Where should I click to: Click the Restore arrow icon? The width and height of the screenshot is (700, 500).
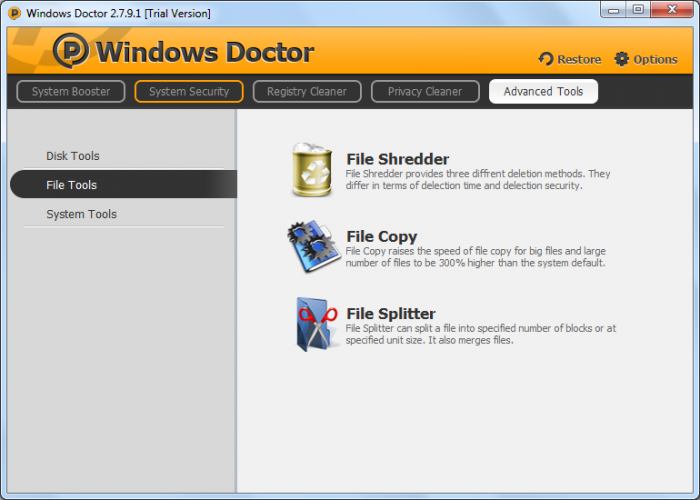point(546,59)
